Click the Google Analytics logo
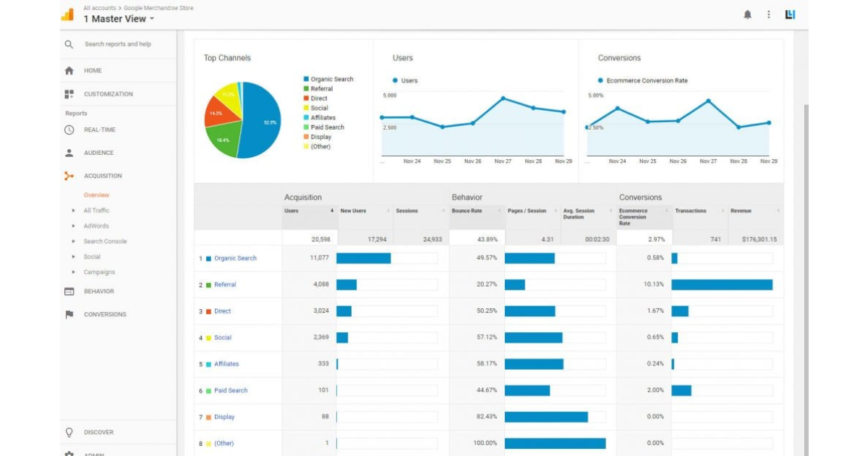The image size is (868, 456). coord(67,14)
